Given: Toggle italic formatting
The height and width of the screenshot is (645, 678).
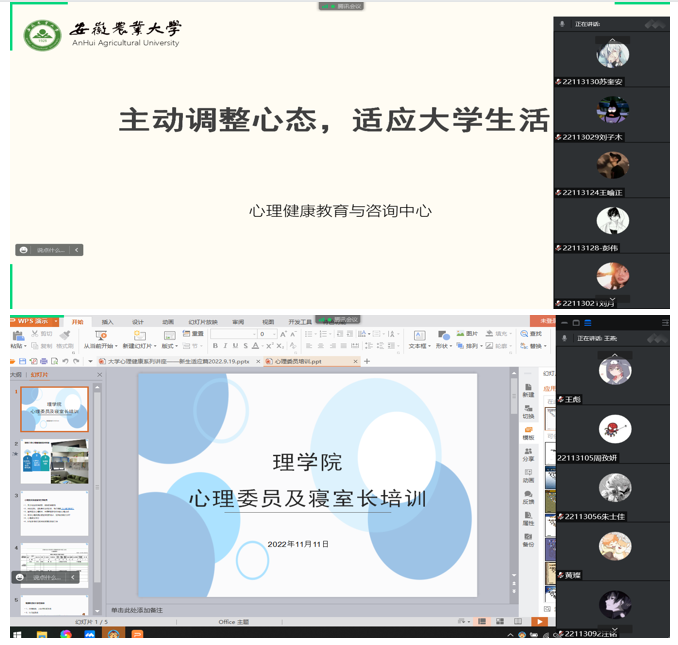Looking at the screenshot, I should point(226,346).
